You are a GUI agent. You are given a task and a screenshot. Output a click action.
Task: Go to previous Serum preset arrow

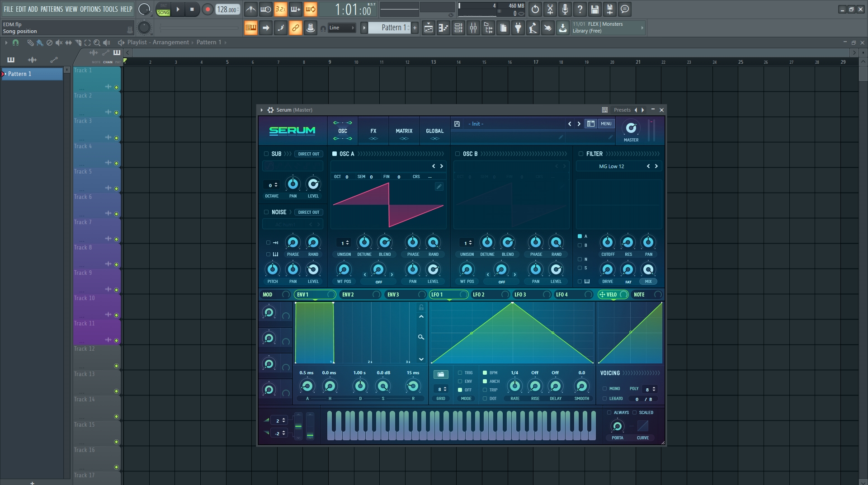pos(570,124)
